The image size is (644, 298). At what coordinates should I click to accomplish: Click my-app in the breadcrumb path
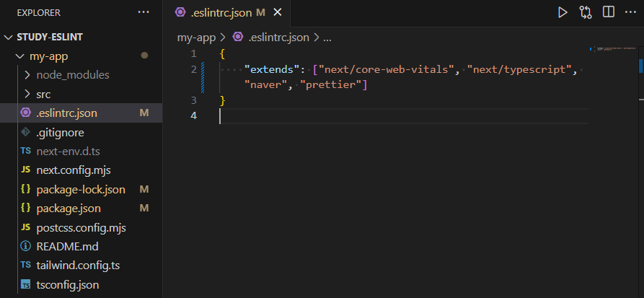(x=196, y=38)
